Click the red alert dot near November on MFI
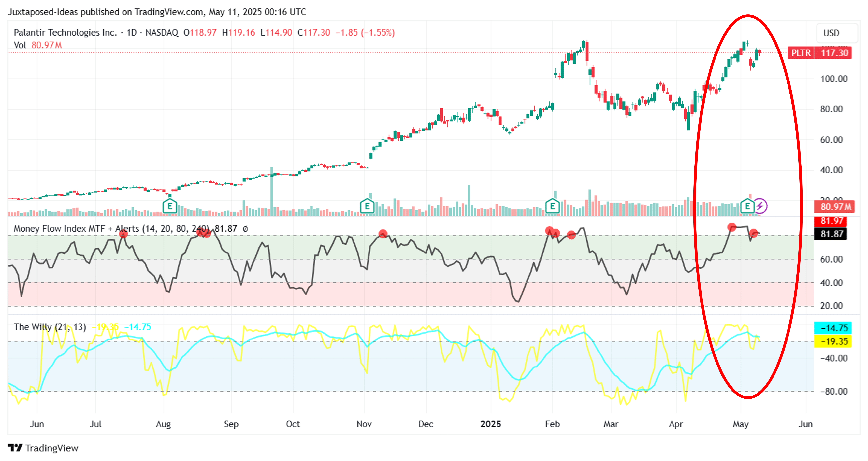The width and height of the screenshot is (868, 461). tap(383, 233)
